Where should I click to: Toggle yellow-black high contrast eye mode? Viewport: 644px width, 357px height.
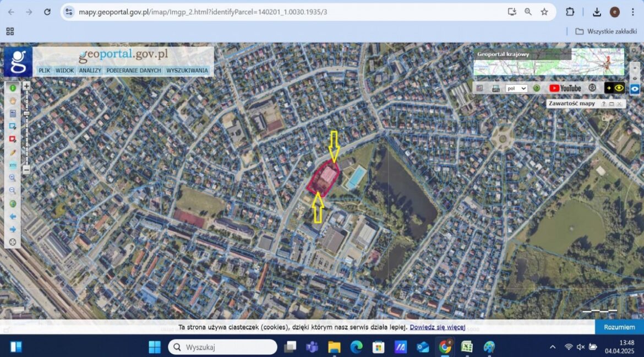(614, 88)
